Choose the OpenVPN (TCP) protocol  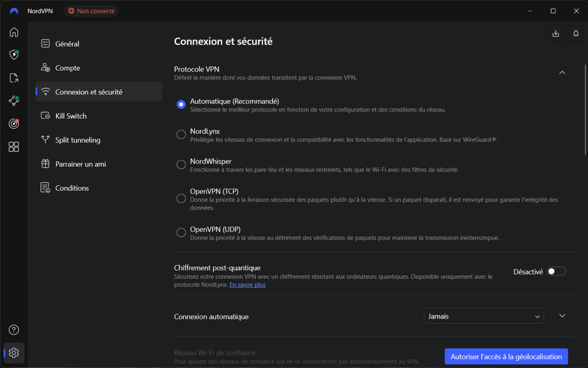181,198
